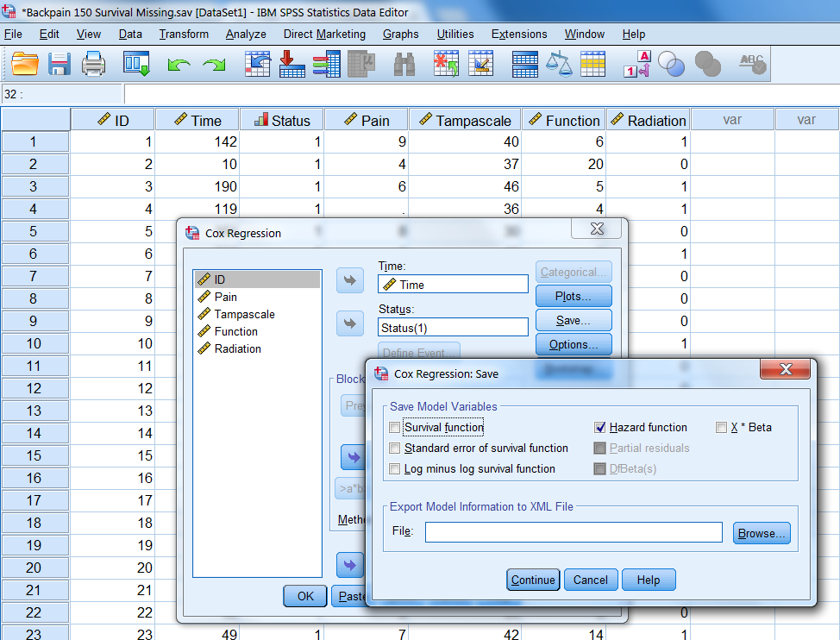Enable the Survival function checkbox

(395, 428)
